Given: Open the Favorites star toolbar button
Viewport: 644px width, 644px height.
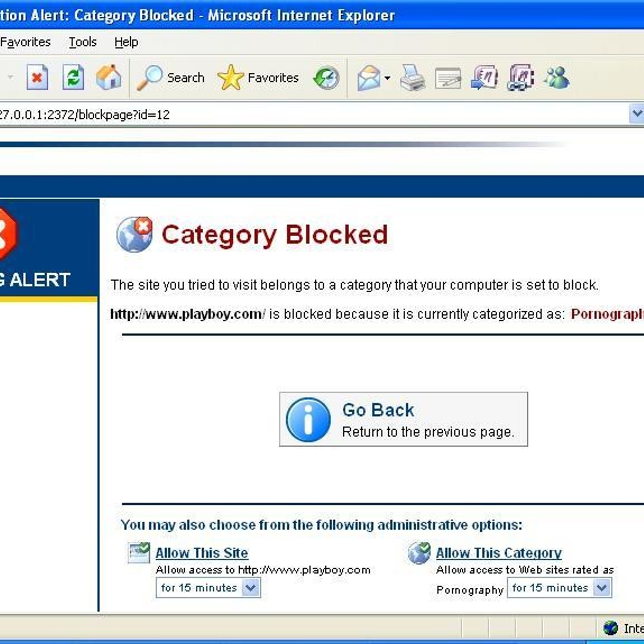Looking at the screenshot, I should coord(258,77).
